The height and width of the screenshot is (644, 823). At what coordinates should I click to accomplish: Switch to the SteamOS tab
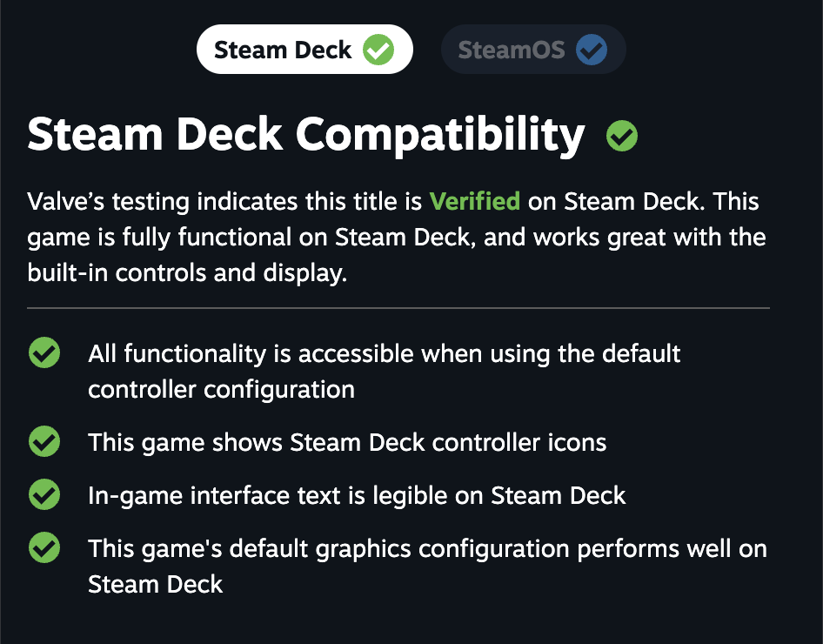[512, 50]
